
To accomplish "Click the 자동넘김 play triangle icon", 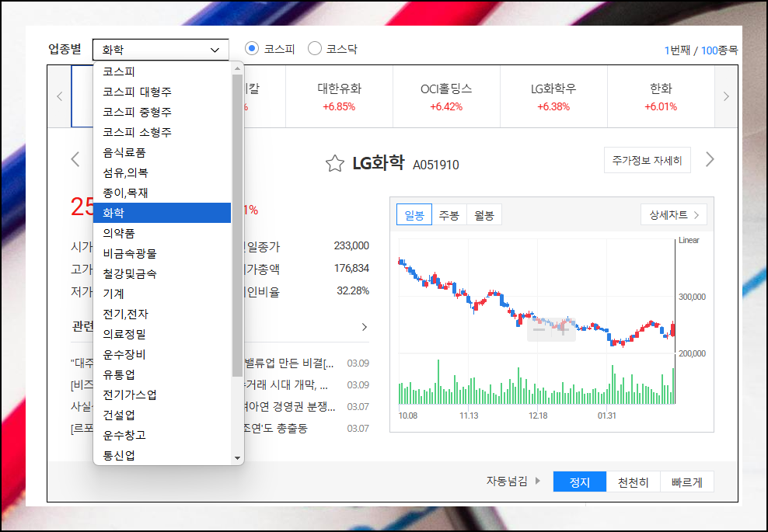I will tap(538, 481).
